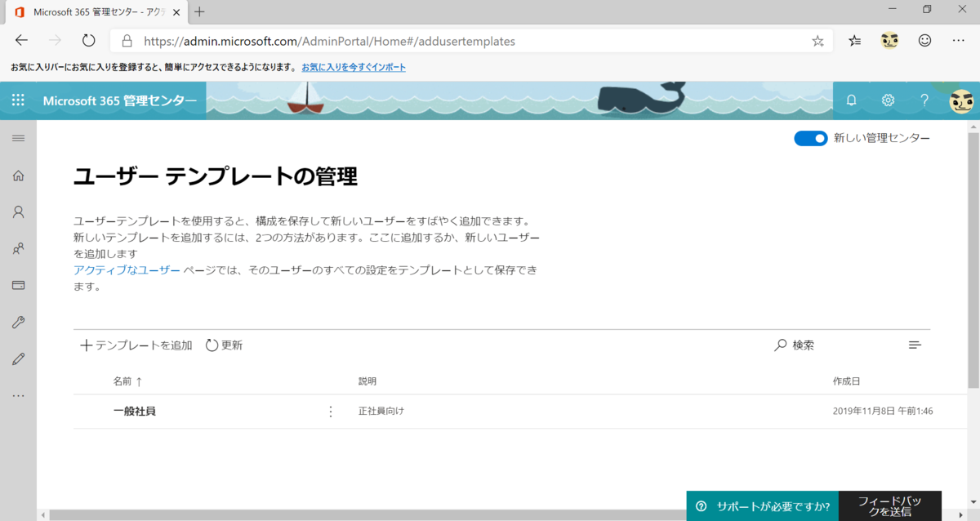Open Users section in left sidebar
Viewport: 980px width, 521px height.
click(x=18, y=212)
